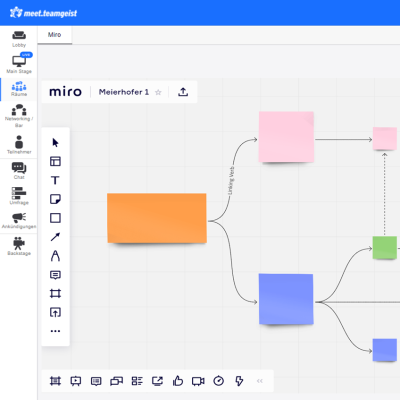The width and height of the screenshot is (400, 400).
Task: Pick the Sticky note tool
Action: click(55, 199)
